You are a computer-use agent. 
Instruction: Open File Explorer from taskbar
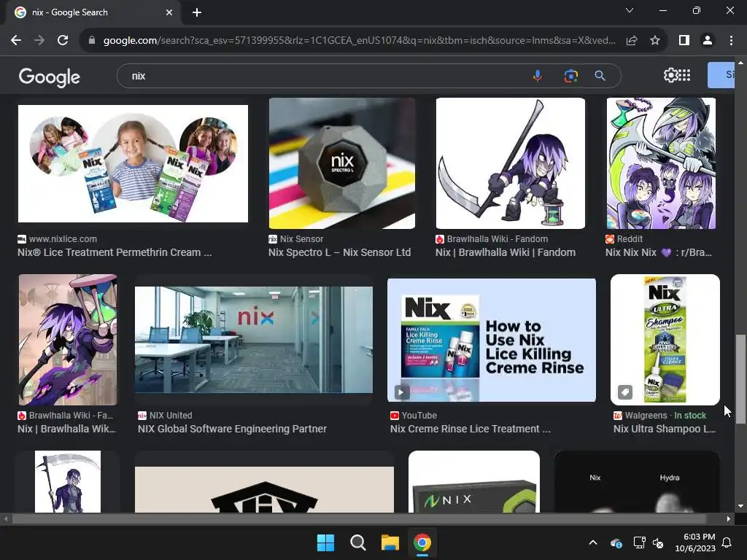[390, 542]
